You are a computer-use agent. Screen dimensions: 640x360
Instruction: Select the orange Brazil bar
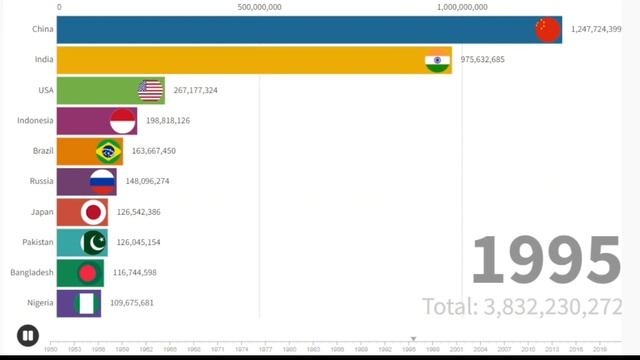tap(90, 151)
